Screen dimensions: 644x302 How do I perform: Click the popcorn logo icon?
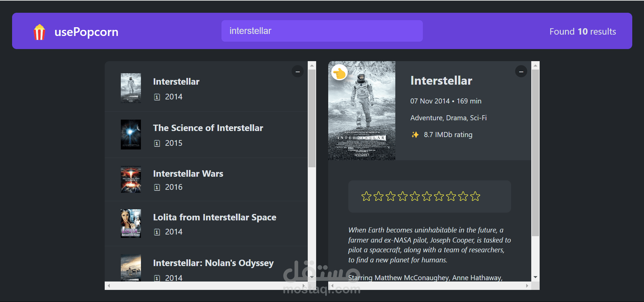[x=39, y=32]
